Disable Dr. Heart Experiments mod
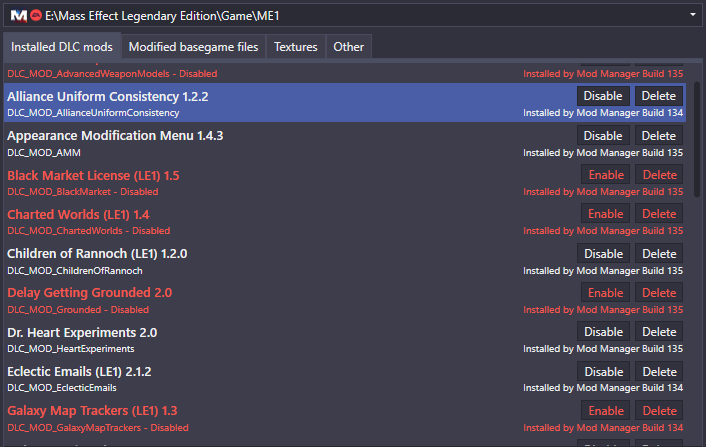The width and height of the screenshot is (706, 447). coord(603,332)
